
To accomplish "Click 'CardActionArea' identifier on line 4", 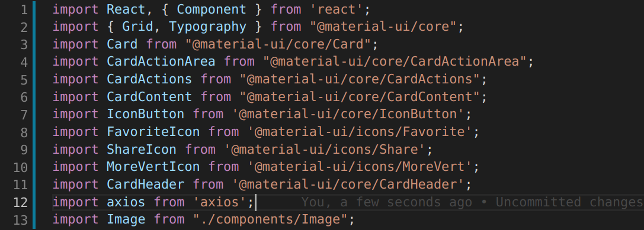I will (x=161, y=62).
